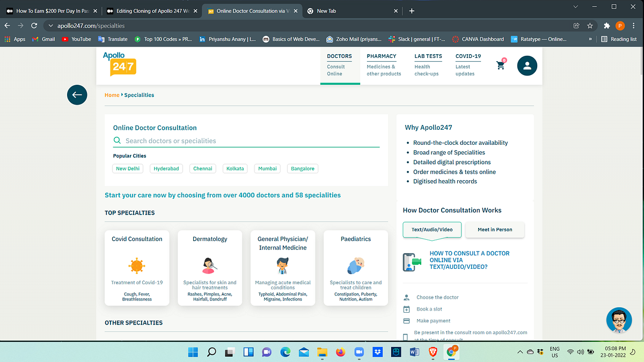Click the round back arrow button
644x362 pixels.
pyautogui.click(x=77, y=95)
